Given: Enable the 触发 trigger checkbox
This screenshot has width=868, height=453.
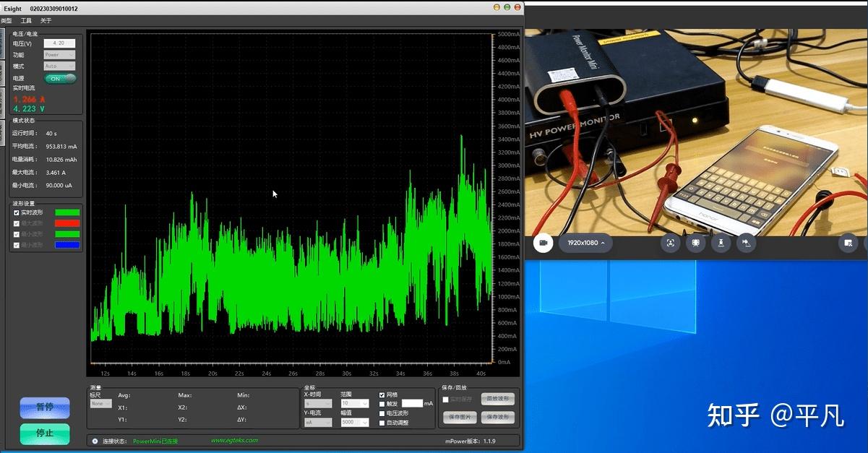Looking at the screenshot, I should [382, 405].
